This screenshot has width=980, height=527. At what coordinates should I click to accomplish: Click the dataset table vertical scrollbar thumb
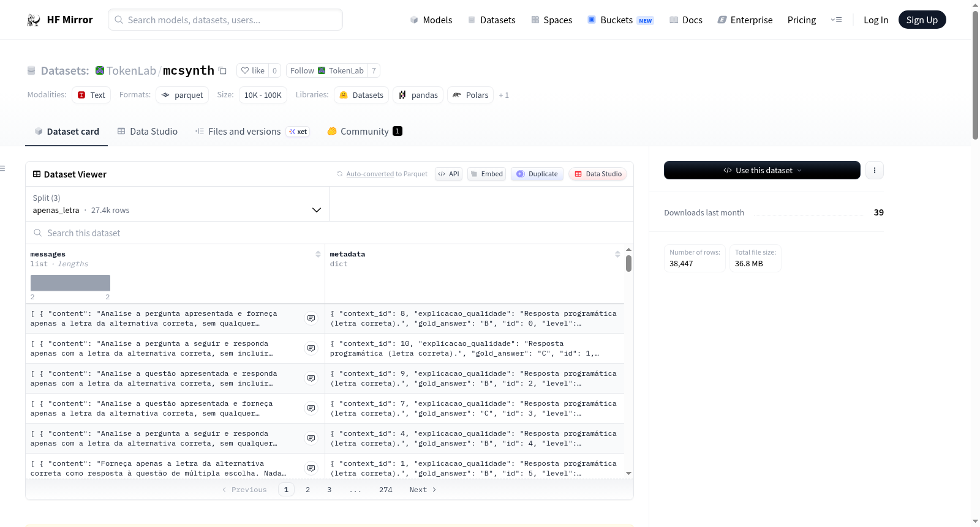[628, 264]
